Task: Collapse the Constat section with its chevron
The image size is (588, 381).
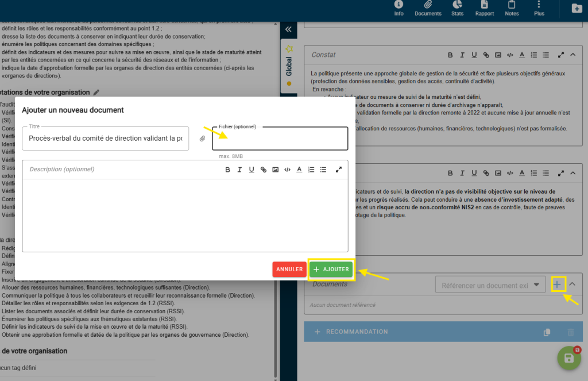Action: point(572,55)
